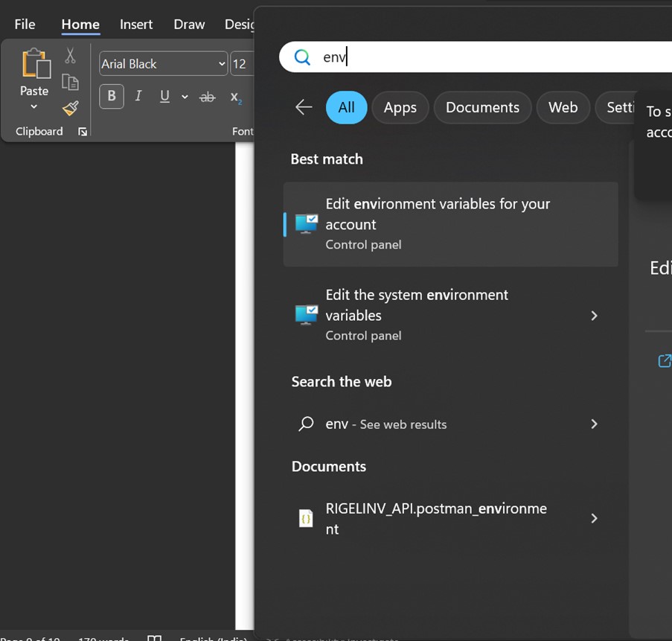
Task: Apply strikethrough formatting
Action: coord(207,97)
